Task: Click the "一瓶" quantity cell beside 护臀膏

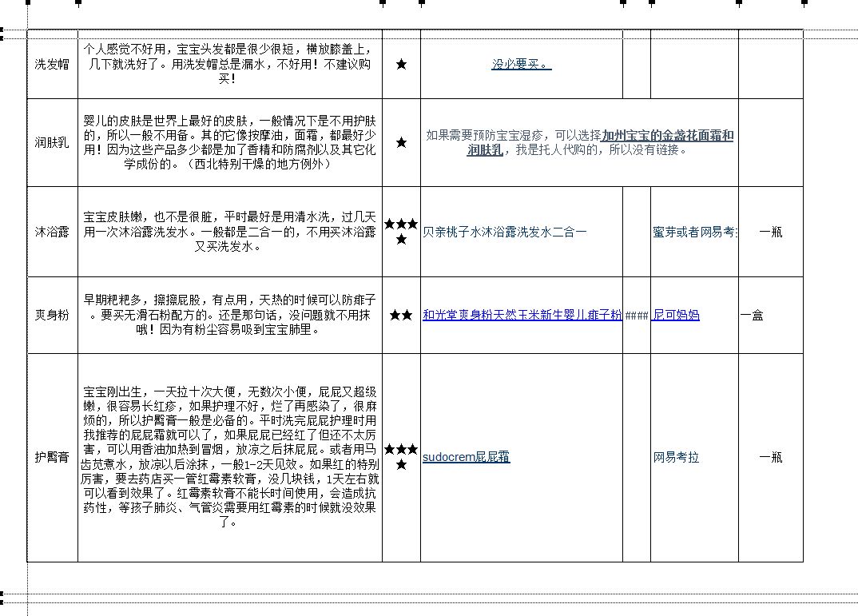Action: (770, 458)
